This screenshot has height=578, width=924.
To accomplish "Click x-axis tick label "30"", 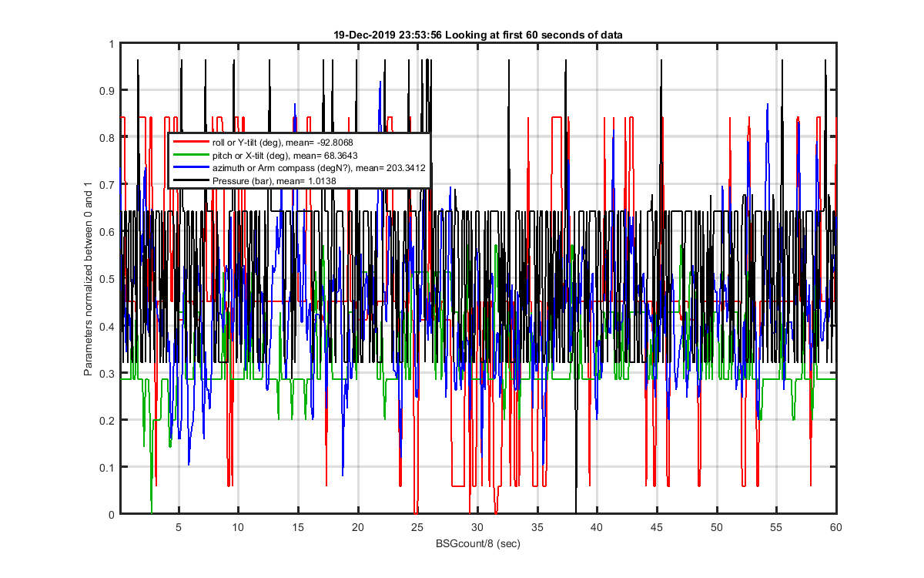I will click(477, 527).
